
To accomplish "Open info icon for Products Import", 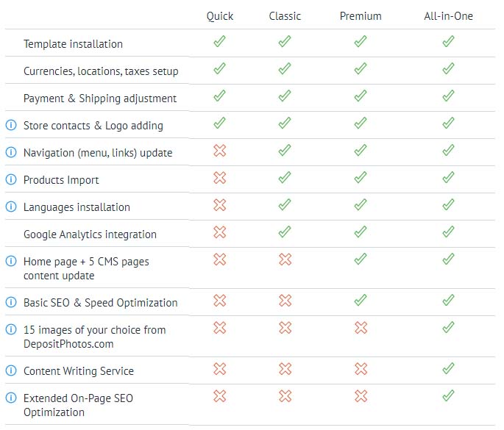I will click(11, 179).
